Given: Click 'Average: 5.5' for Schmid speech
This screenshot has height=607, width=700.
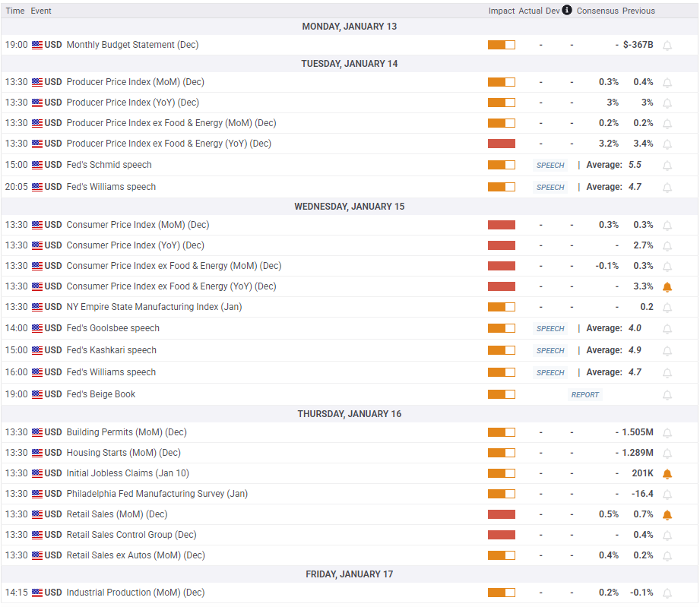Looking at the screenshot, I should pyautogui.click(x=613, y=165).
